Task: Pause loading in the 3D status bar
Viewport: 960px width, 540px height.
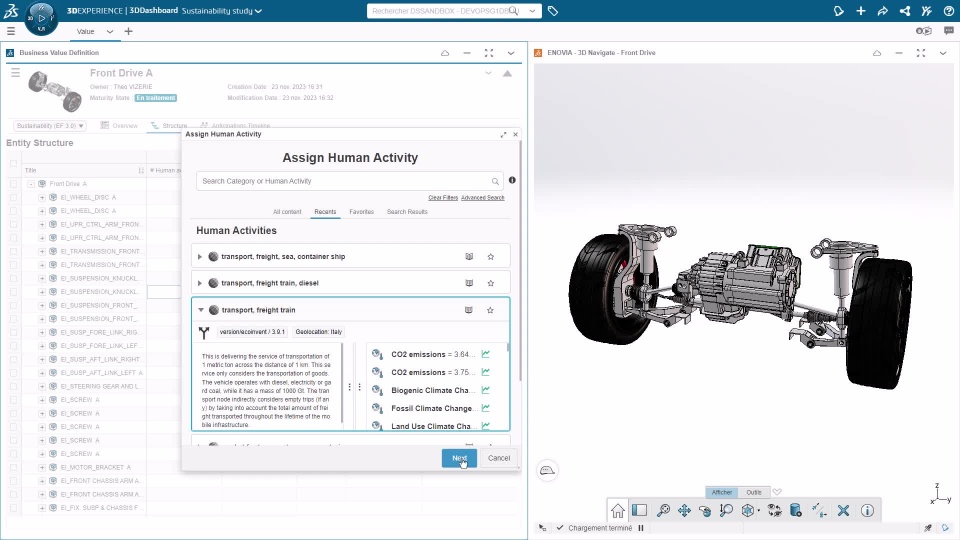Action: tap(641, 528)
